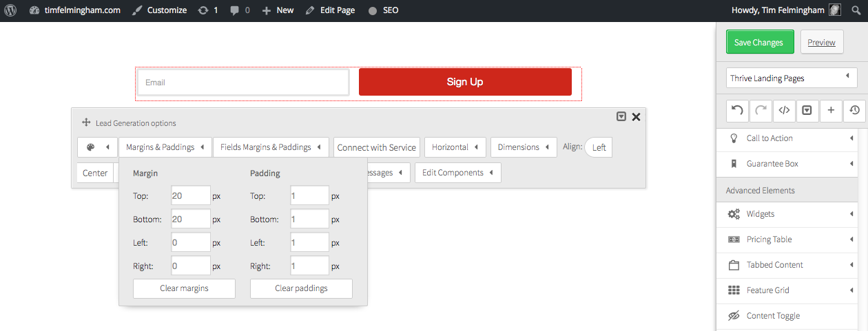Click the Padding Right value field
Image resolution: width=868 pixels, height=331 pixels.
(309, 266)
